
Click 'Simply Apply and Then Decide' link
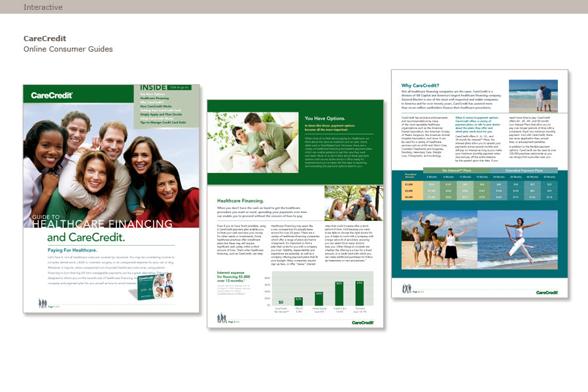click(162, 113)
